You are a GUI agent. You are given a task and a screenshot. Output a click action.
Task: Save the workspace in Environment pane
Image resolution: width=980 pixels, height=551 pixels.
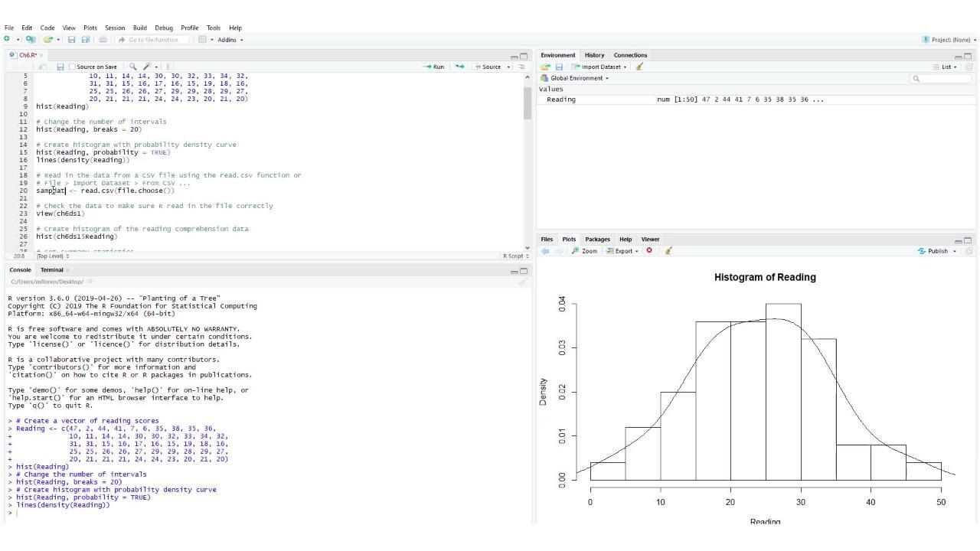click(x=559, y=67)
